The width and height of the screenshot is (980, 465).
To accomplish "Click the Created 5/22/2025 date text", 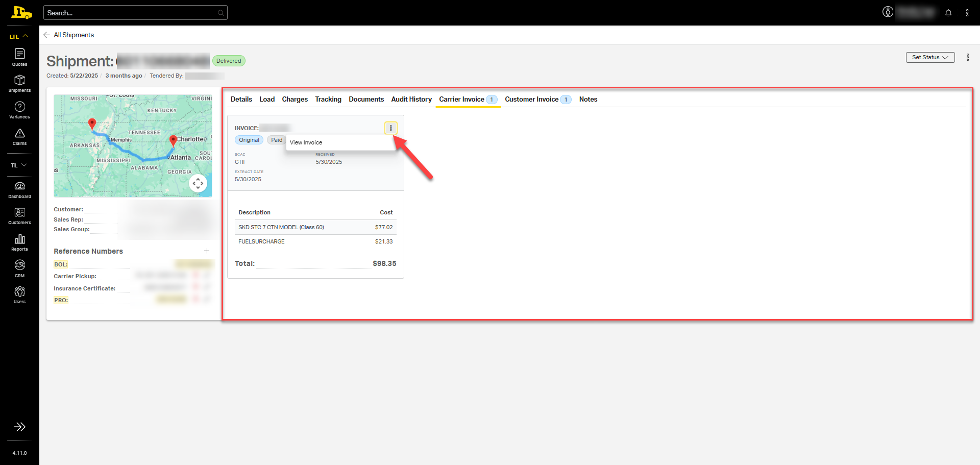I will (72, 76).
